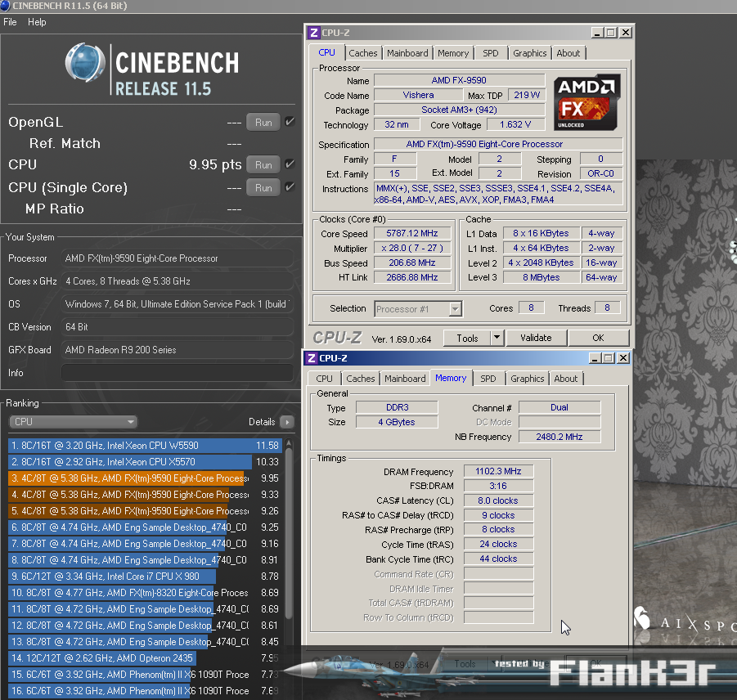Click the Level 3 cache value 8 MBytes
The image size is (737, 700).
[541, 278]
